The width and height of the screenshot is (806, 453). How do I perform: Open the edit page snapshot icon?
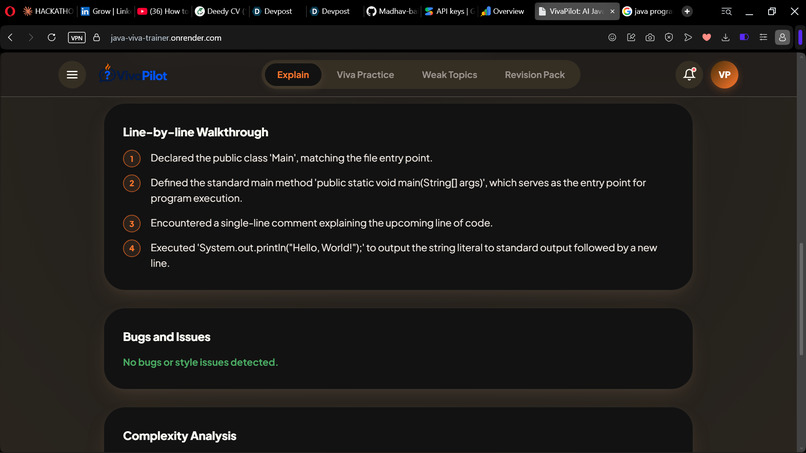tap(631, 37)
